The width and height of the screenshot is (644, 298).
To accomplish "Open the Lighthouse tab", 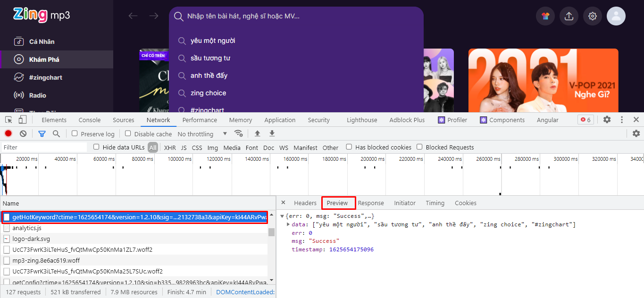I will click(x=362, y=120).
